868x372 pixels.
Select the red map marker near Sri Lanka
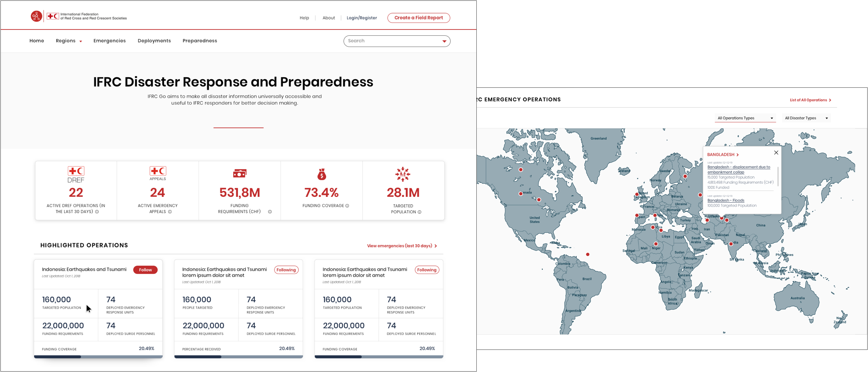click(731, 244)
